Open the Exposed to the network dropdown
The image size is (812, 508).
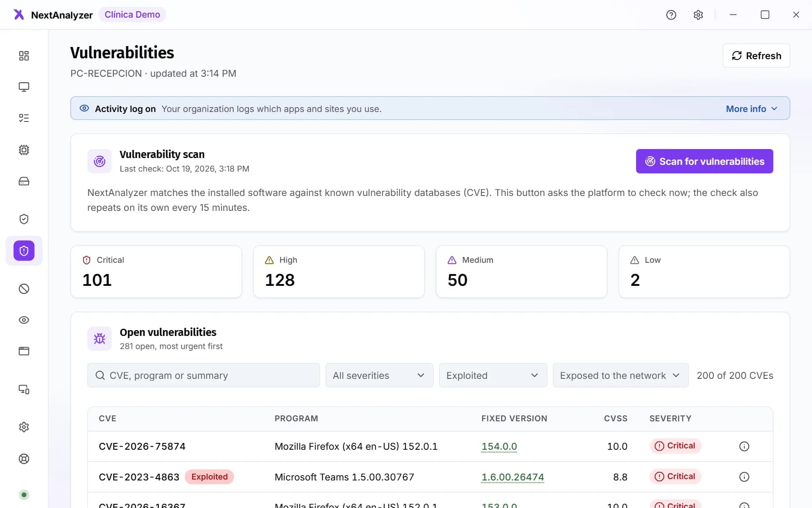pyautogui.click(x=621, y=375)
